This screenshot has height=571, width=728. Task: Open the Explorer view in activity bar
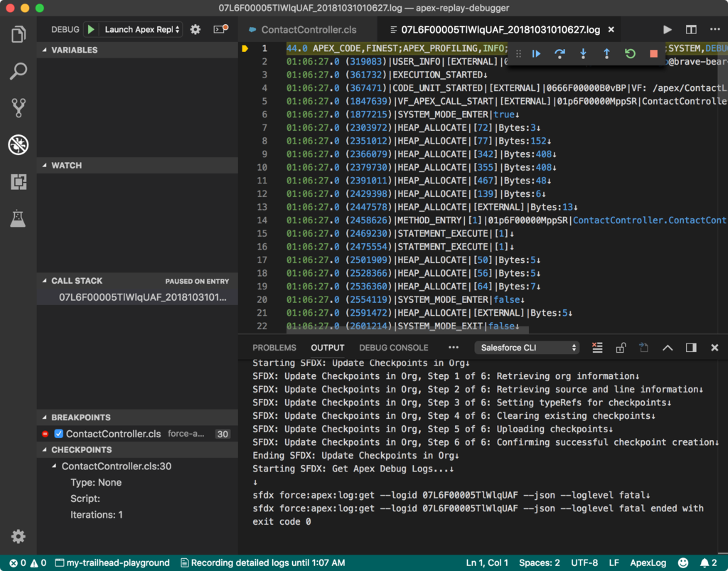click(18, 34)
